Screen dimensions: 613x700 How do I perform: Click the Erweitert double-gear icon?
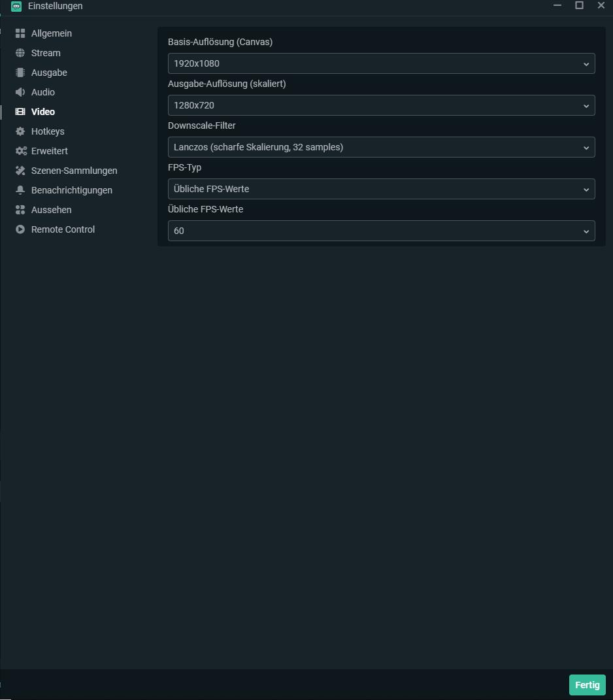21,151
